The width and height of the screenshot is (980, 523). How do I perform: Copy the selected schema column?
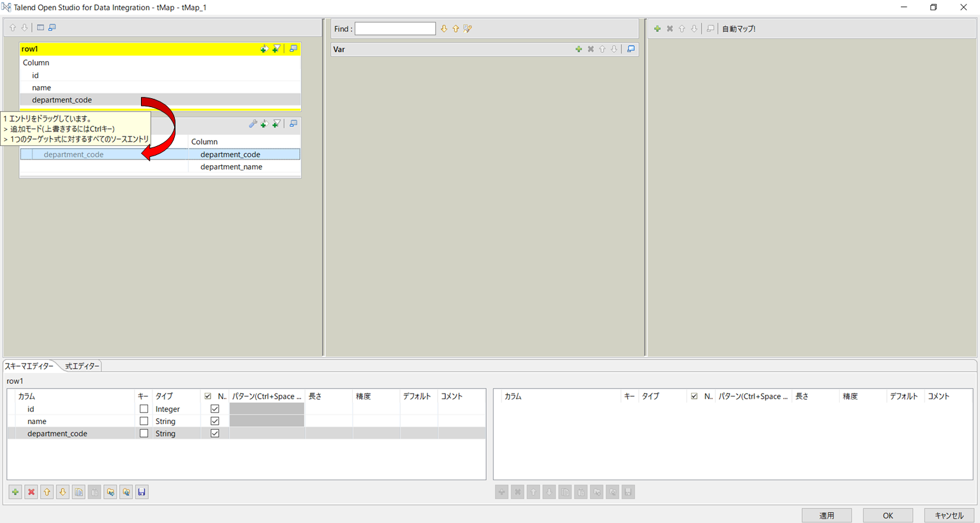[78, 492]
